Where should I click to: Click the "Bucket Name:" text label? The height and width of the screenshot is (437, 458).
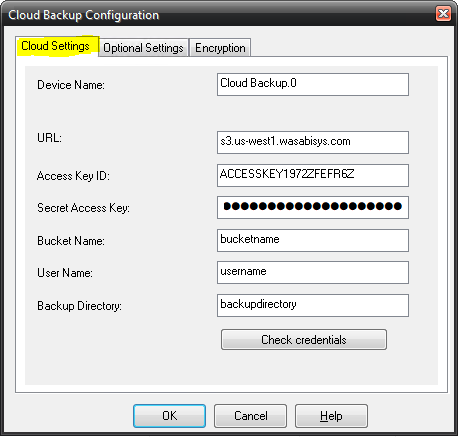coord(71,241)
